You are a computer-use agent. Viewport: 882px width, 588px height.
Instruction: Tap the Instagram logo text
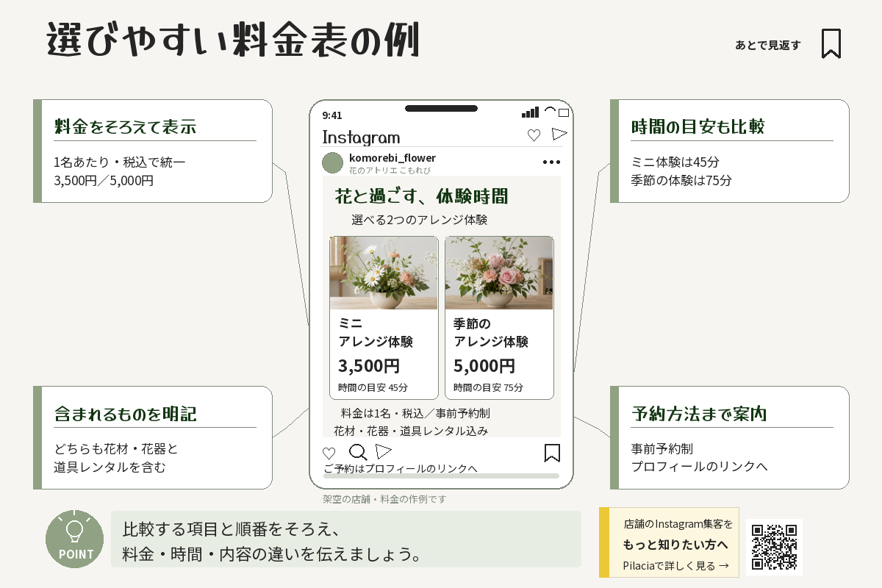tap(361, 137)
